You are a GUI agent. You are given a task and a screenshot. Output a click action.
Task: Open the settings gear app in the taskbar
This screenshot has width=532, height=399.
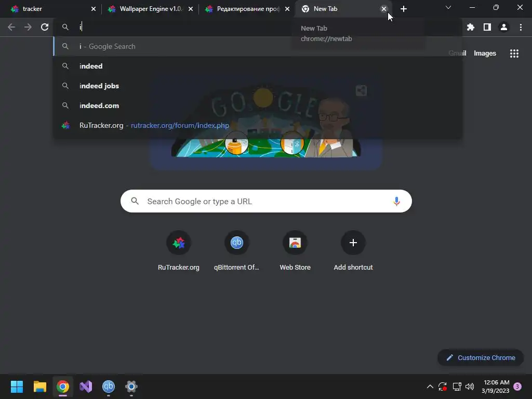tap(131, 387)
